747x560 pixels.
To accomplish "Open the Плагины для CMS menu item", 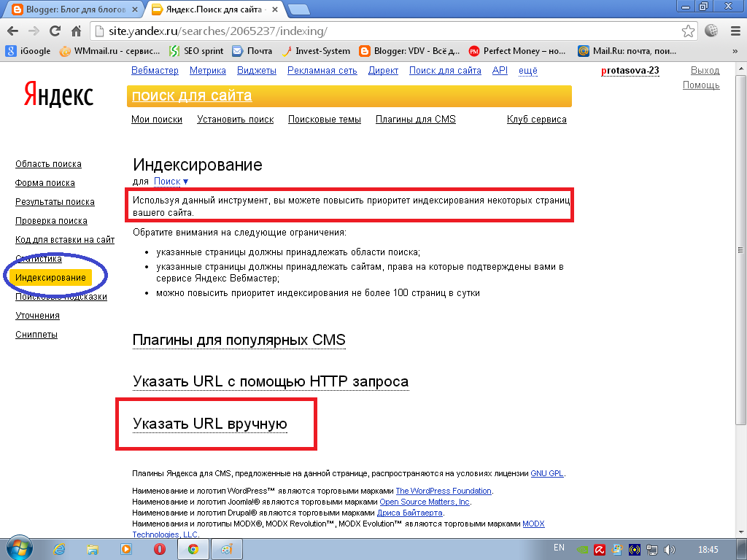I will tap(415, 120).
